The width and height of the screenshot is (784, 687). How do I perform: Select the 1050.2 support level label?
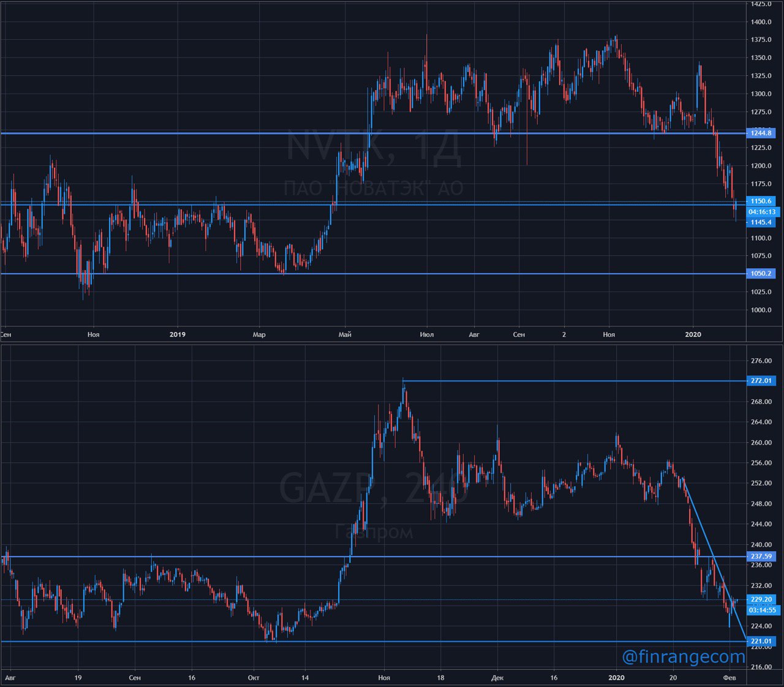[x=761, y=274]
